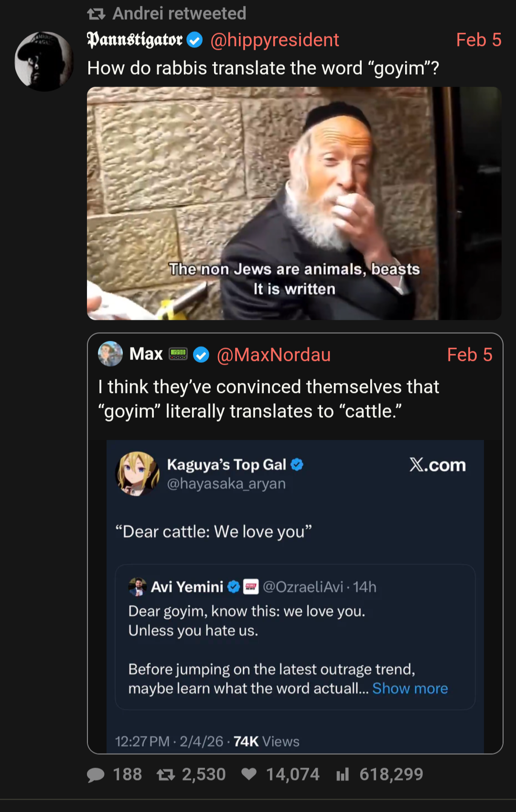Open the @hippyresident handle link

click(275, 40)
